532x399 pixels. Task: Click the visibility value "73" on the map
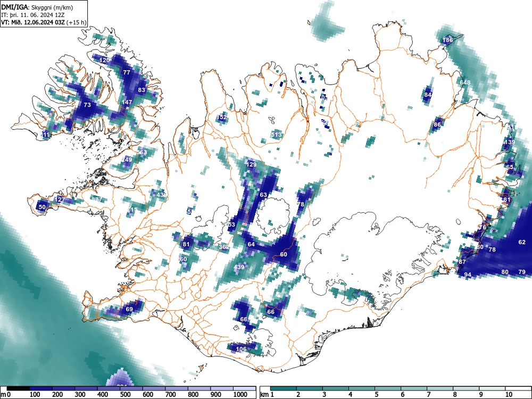pos(87,105)
